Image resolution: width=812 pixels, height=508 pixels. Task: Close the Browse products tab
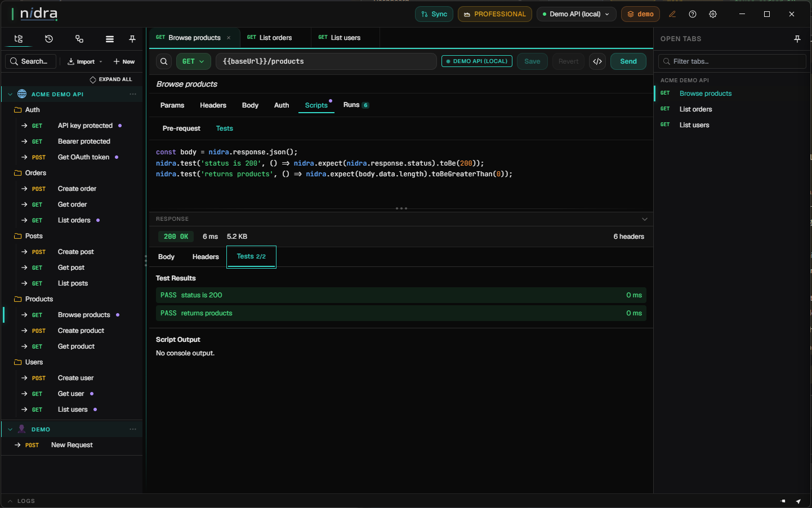click(x=229, y=38)
